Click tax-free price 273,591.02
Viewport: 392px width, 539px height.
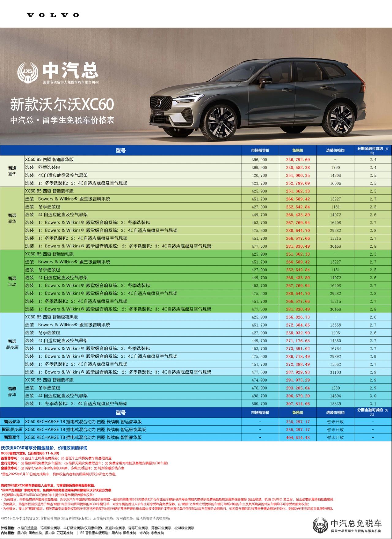pos(298,349)
